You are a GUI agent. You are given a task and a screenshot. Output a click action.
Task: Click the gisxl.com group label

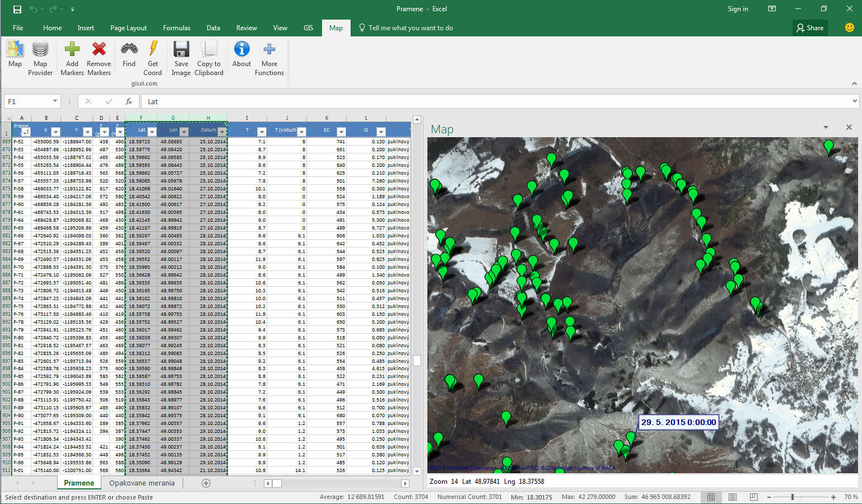[x=145, y=83]
